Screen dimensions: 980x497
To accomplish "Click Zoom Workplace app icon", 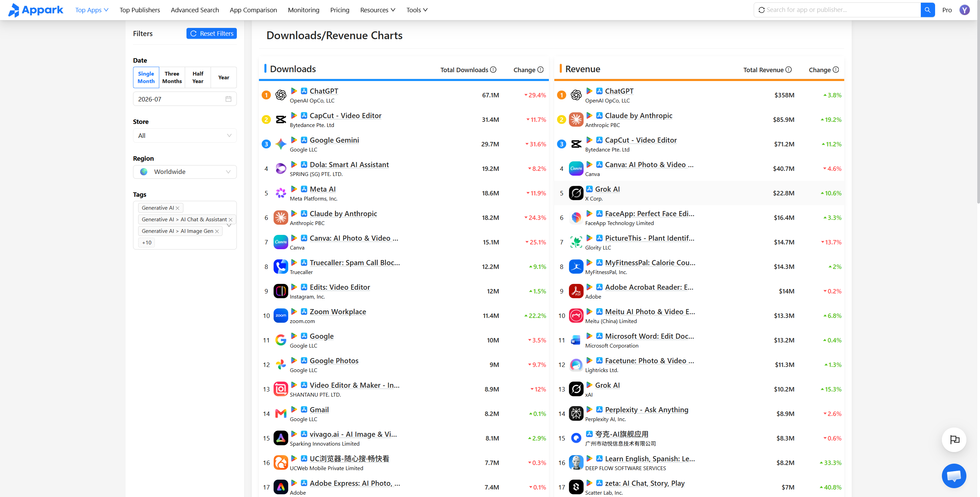I will (x=281, y=316).
